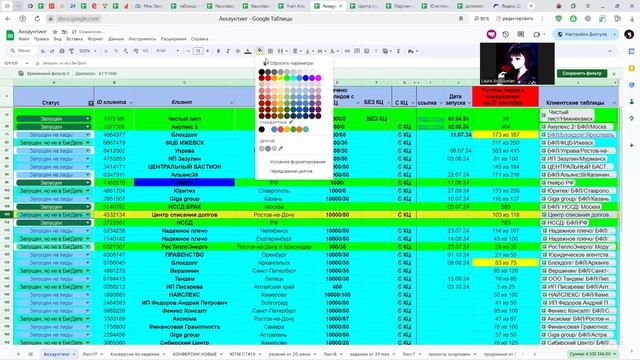640x360 pixels.
Task: Open the Файл menu
Action: point(24,39)
